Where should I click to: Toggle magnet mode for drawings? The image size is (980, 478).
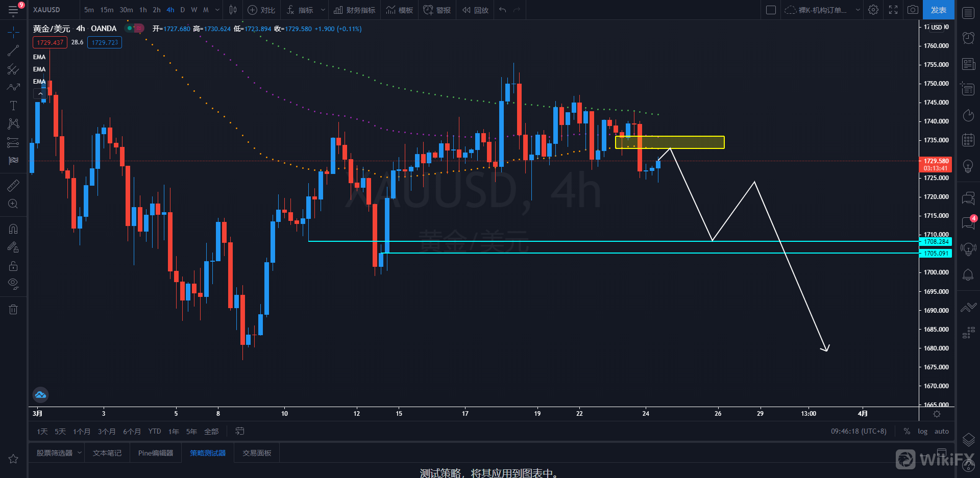(13, 229)
